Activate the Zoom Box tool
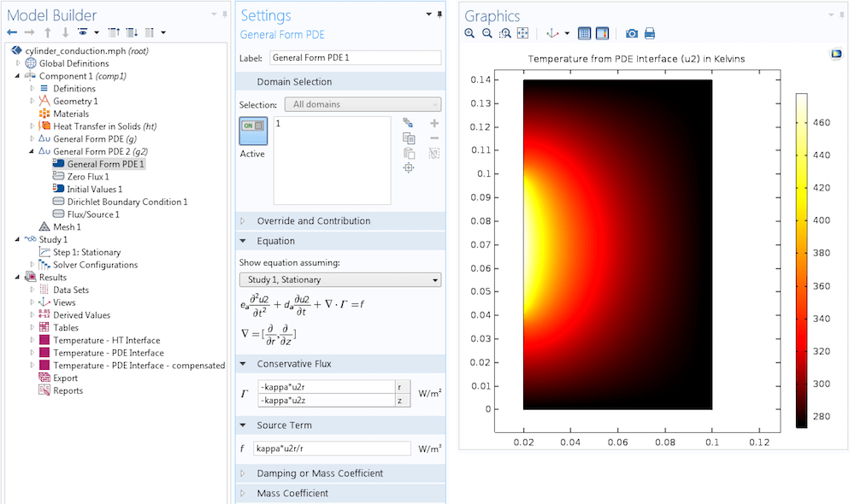The height and width of the screenshot is (504, 855). 505,34
